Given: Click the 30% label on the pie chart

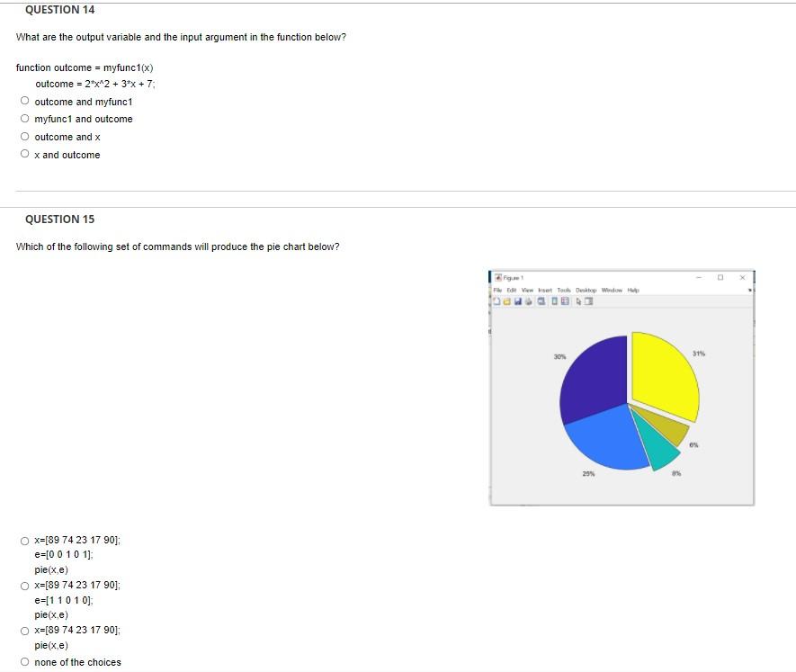Looking at the screenshot, I should [x=559, y=356].
